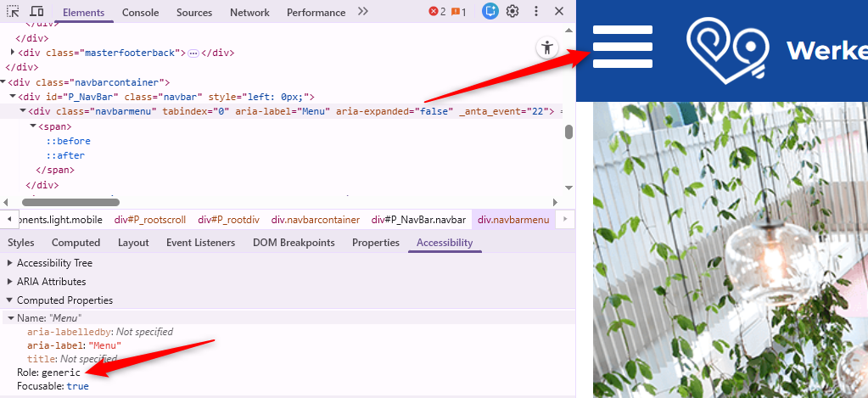Expand the masterfooterback div node
The width and height of the screenshot is (868, 398).
point(13,53)
